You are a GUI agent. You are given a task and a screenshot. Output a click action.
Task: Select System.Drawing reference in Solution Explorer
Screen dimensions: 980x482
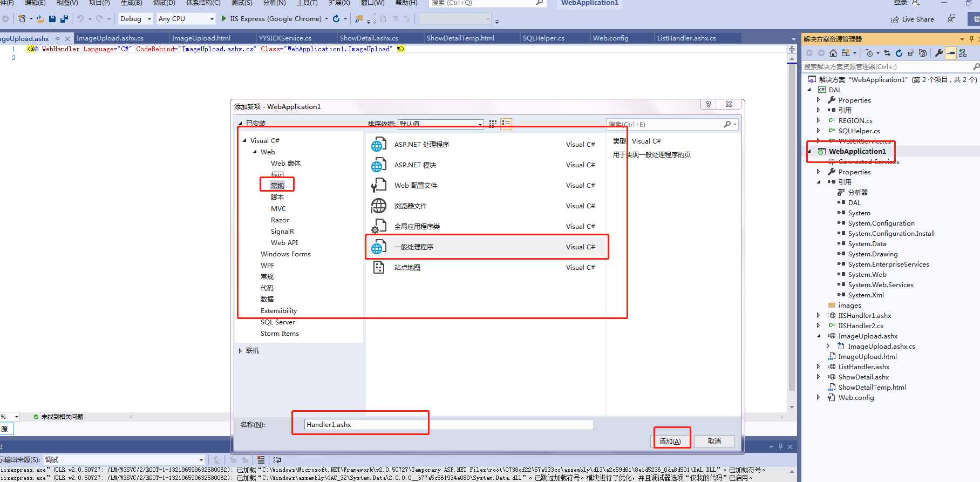tap(873, 254)
